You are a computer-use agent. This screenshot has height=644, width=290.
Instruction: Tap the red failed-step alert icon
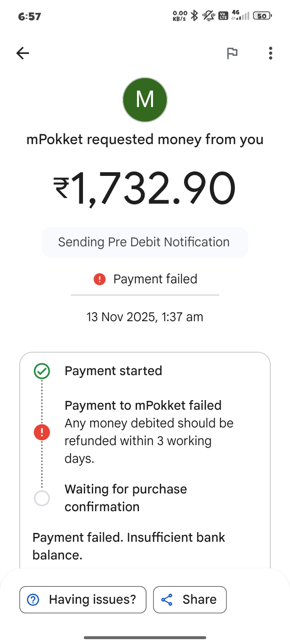(42, 432)
